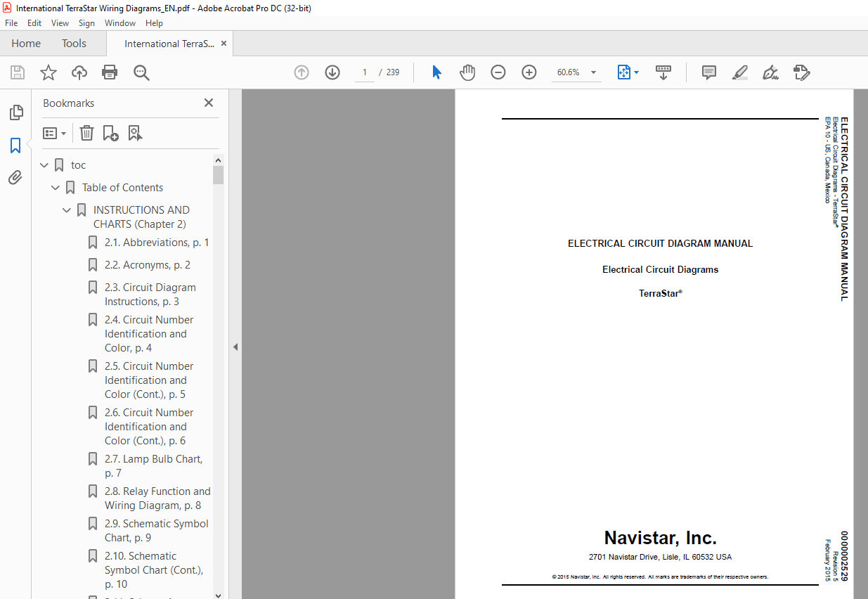Screen dimensions: 868x599
Task: Open the zoom percentage dropdown
Action: 593,72
